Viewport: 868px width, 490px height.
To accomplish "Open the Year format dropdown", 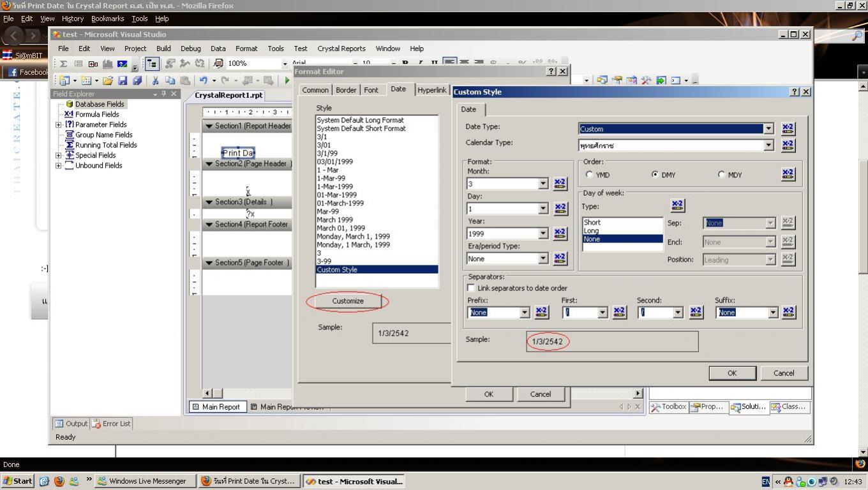I will 543,234.
